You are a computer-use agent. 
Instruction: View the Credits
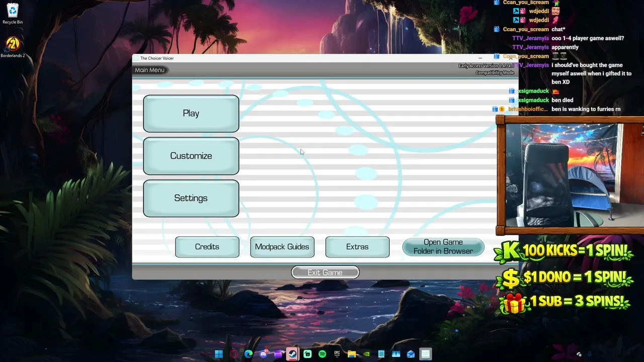(x=207, y=247)
